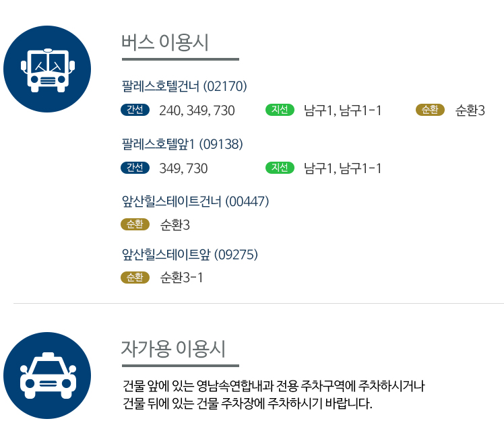Click 남구1, 남구1-1 routes under 팔레스호텔앞1

pos(342,168)
